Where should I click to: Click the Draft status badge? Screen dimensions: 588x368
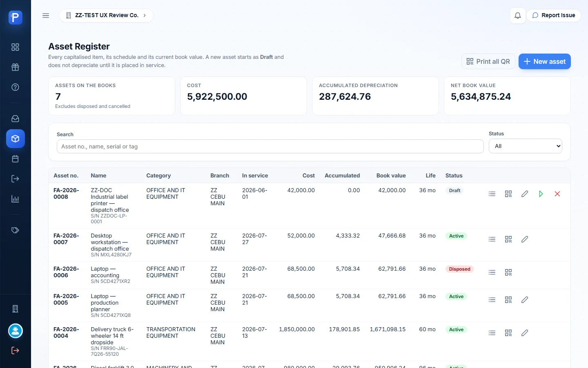pos(454,191)
